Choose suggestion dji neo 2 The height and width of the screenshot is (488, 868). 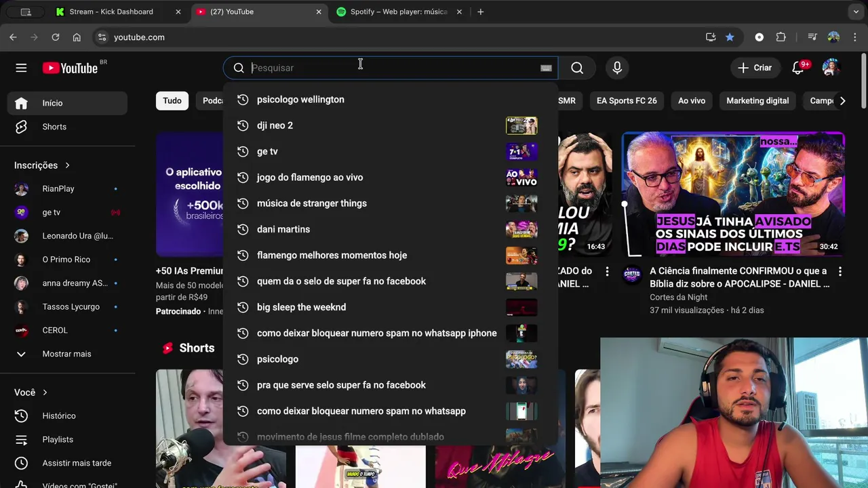point(390,125)
